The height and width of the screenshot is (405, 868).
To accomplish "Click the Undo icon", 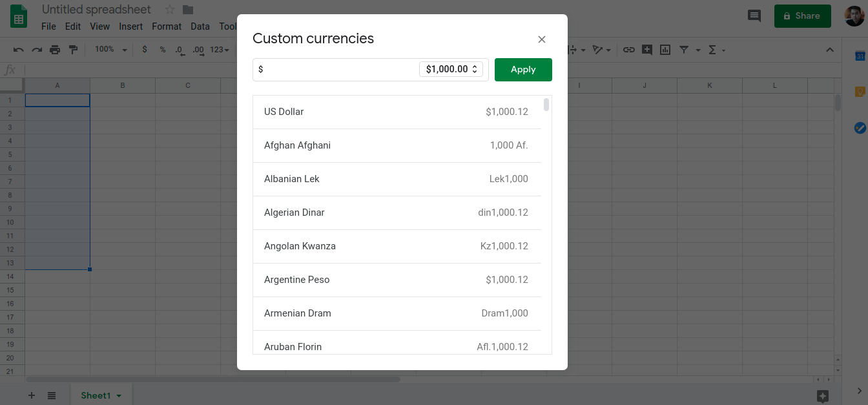I will [18, 50].
